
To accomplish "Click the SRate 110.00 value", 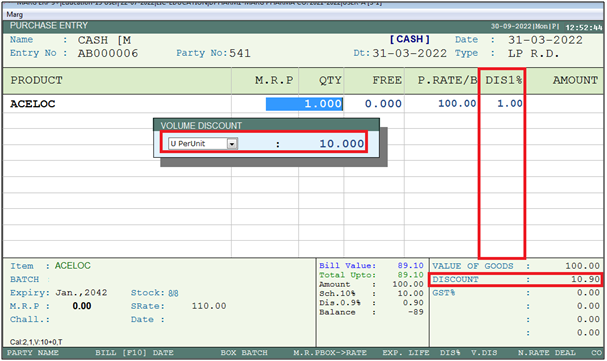I will (x=209, y=306).
